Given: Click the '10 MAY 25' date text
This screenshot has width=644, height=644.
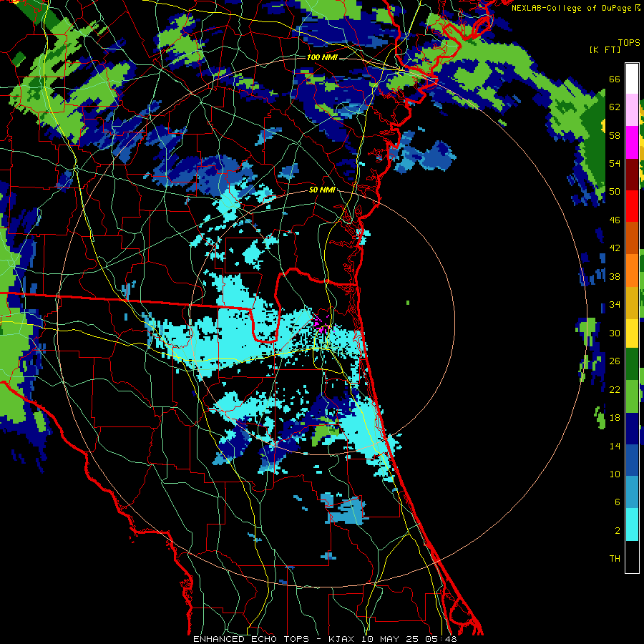Looking at the screenshot, I should (390, 639).
